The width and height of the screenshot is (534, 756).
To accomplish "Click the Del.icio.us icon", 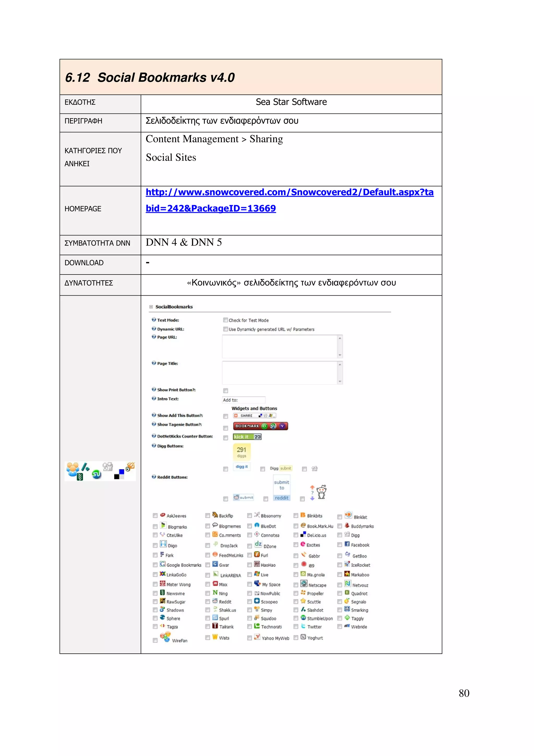I will (303, 534).
